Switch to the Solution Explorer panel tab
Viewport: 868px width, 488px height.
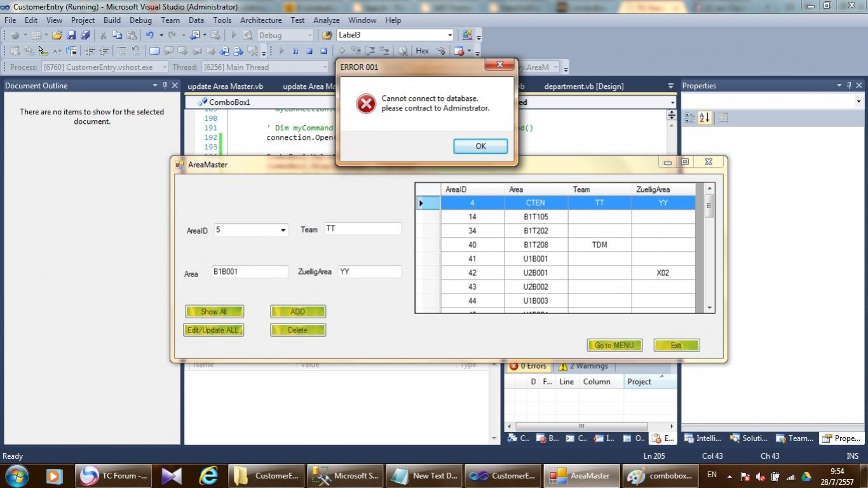point(749,438)
